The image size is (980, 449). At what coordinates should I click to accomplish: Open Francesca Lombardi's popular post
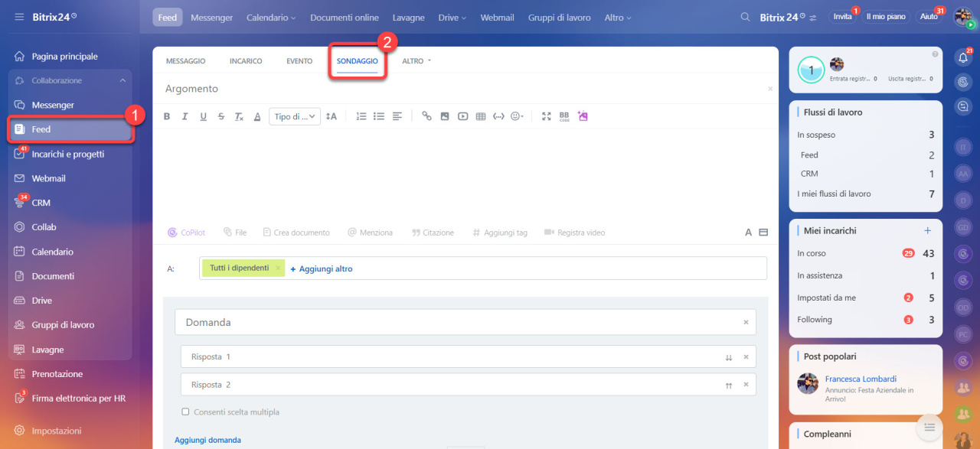pos(861,379)
